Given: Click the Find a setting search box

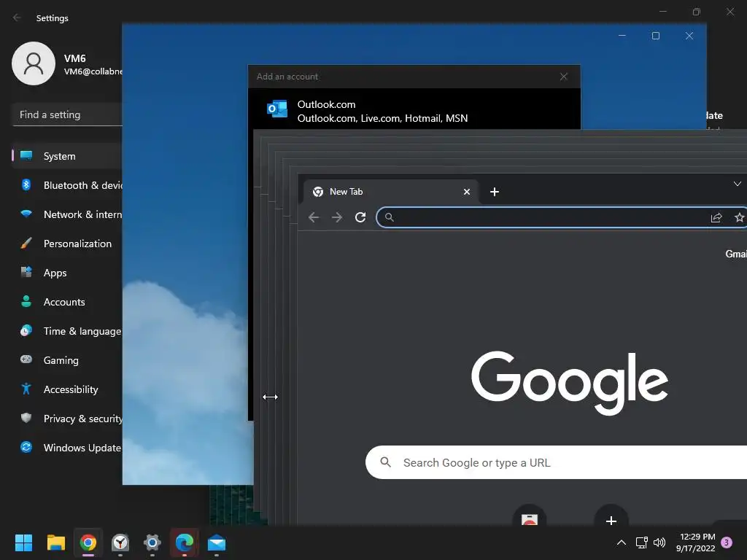Looking at the screenshot, I should coord(68,114).
